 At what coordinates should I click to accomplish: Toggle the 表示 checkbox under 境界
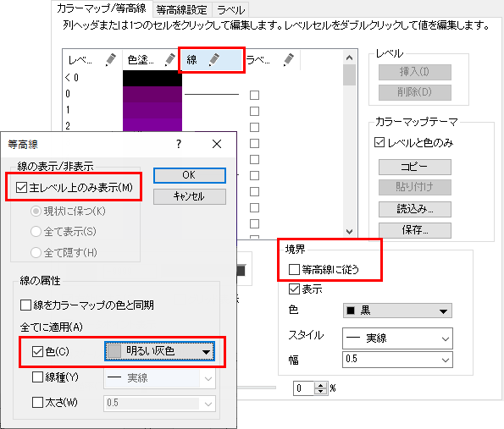(294, 289)
